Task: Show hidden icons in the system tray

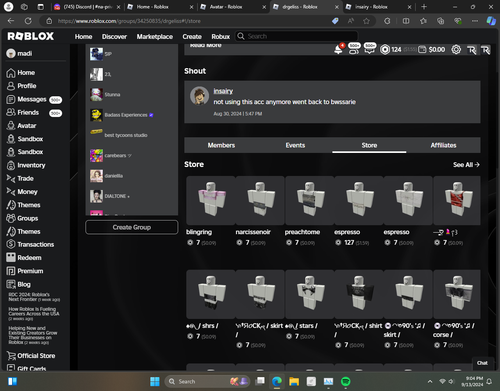Action: 430,381
